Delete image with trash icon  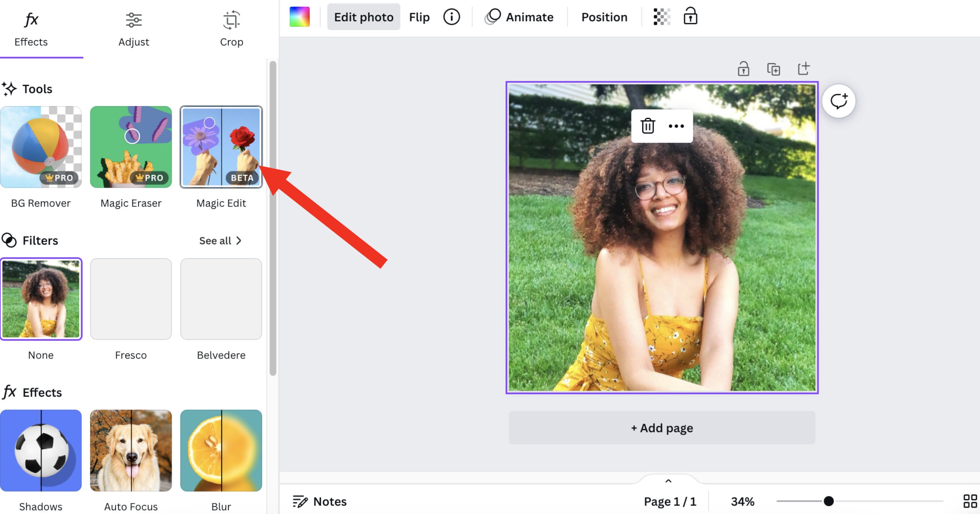[x=647, y=126]
